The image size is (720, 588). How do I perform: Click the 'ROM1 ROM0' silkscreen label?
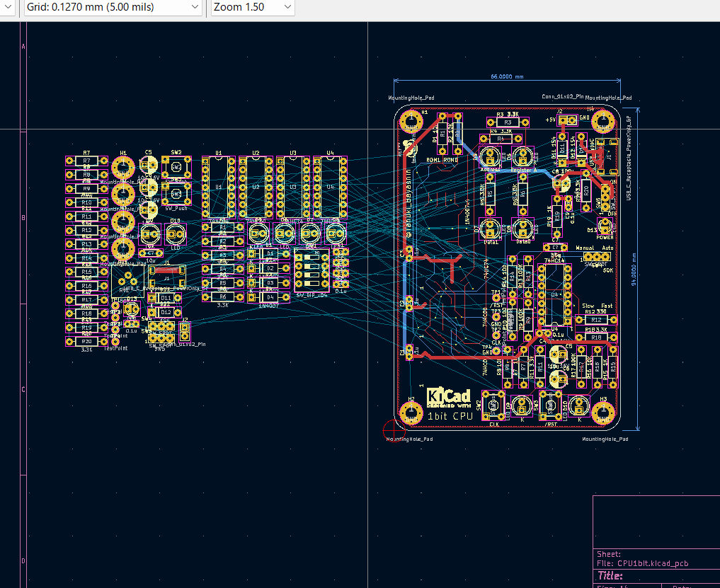coord(442,160)
